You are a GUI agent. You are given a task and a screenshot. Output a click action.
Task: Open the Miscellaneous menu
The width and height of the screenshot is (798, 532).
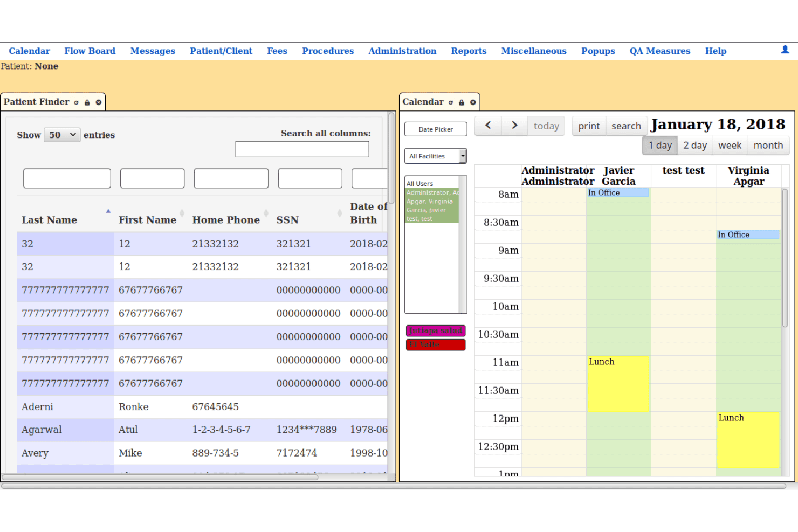click(534, 51)
